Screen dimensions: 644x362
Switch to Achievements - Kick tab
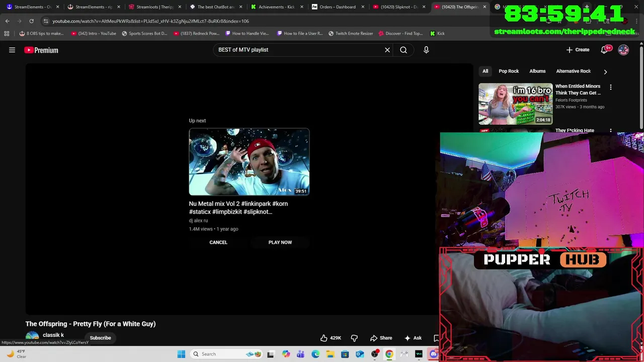(x=276, y=7)
